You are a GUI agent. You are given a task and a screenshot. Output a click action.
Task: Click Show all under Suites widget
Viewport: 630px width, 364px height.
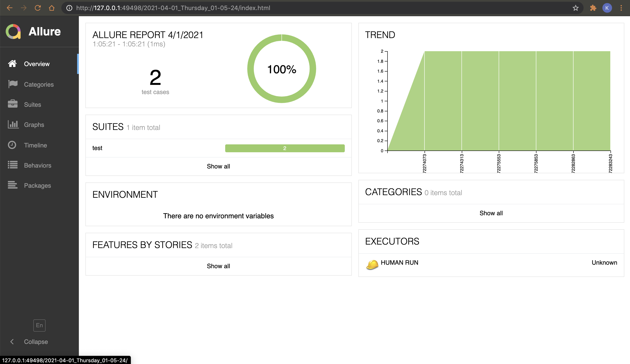[218, 166]
